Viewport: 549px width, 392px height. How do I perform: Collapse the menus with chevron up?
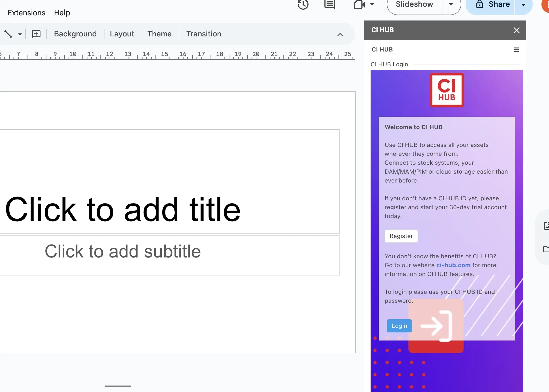(340, 35)
